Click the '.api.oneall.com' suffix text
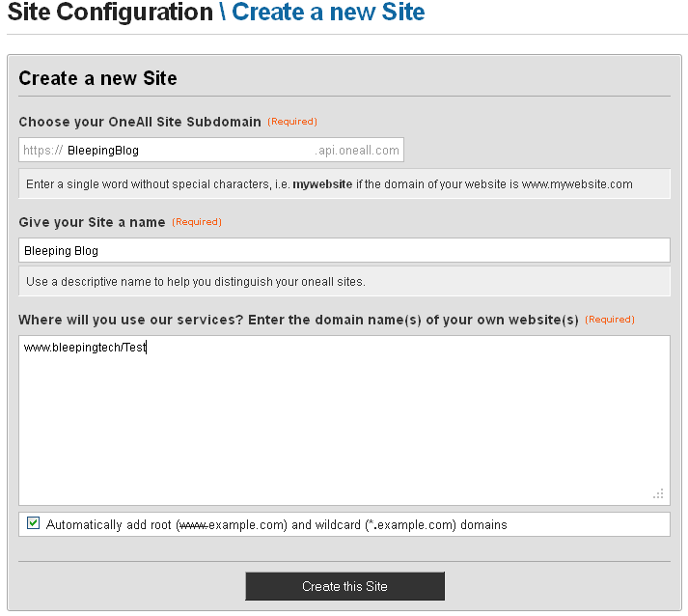The width and height of the screenshot is (688, 616). (x=357, y=151)
